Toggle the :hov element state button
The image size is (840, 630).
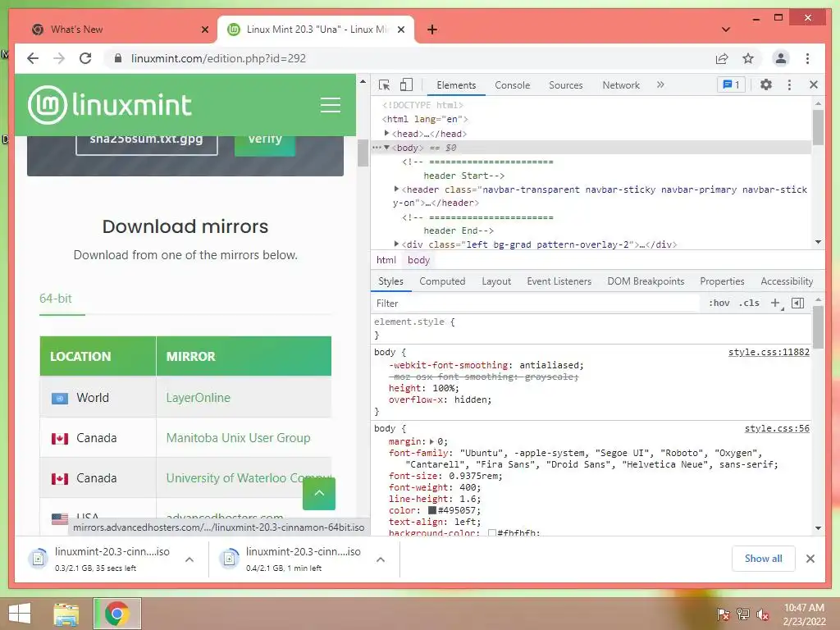pyautogui.click(x=719, y=304)
